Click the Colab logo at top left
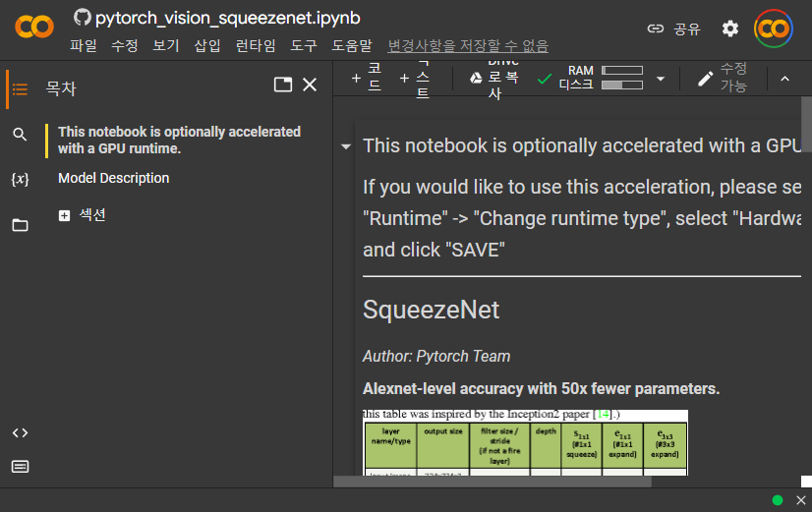The image size is (812, 512). tap(34, 27)
